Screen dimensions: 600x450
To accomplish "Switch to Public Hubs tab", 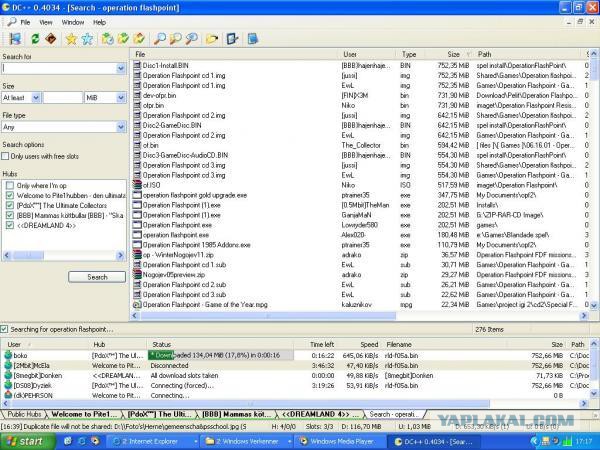I will (24, 414).
